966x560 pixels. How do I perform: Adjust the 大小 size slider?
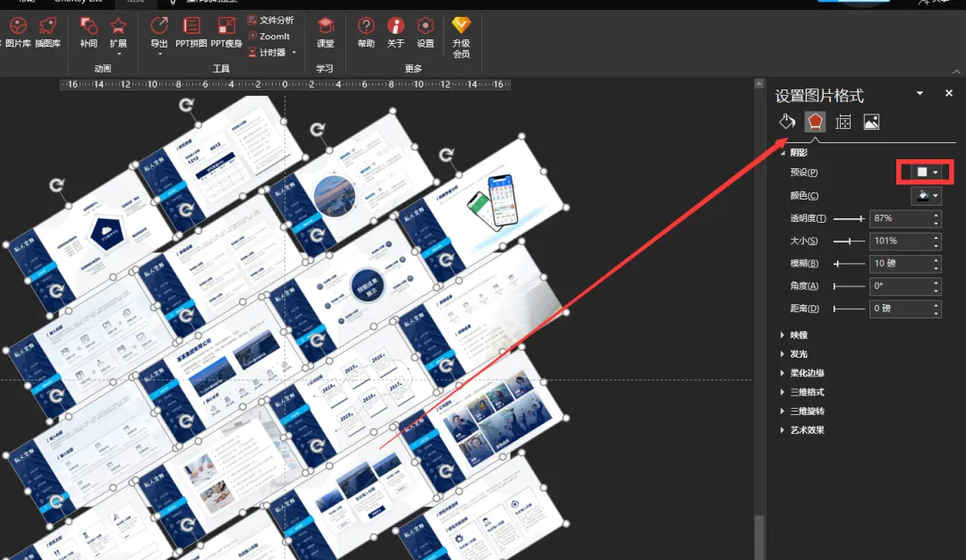point(850,241)
